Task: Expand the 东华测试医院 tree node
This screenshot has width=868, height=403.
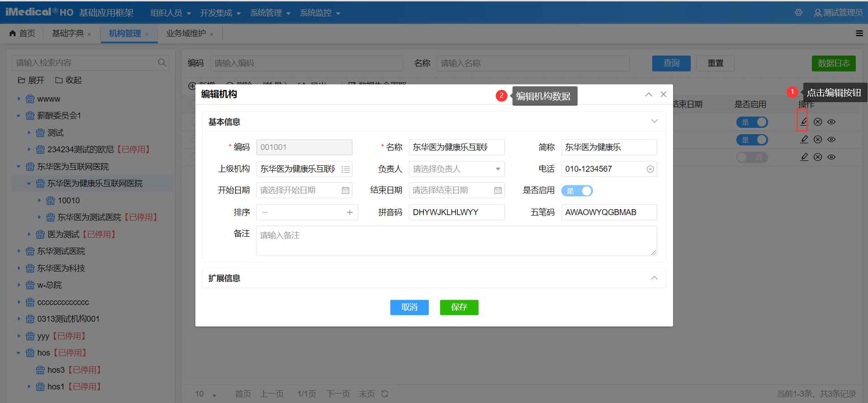Action: coord(19,251)
